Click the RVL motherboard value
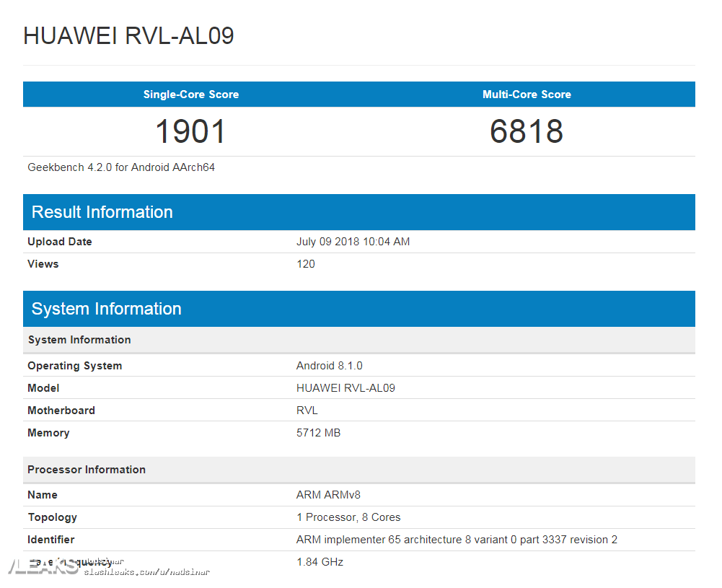Screen dimensions: 722x588 [x=307, y=411]
